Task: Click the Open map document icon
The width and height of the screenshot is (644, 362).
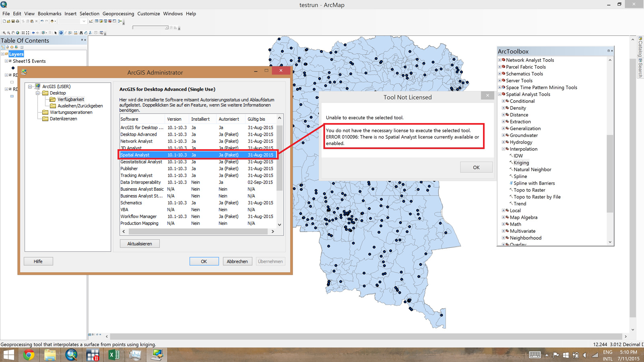Action: [8, 21]
